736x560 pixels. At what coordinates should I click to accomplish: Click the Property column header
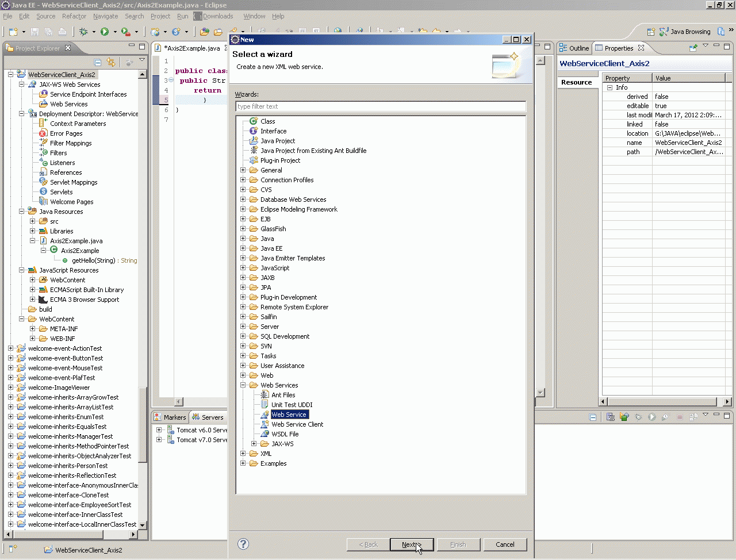click(x=627, y=78)
